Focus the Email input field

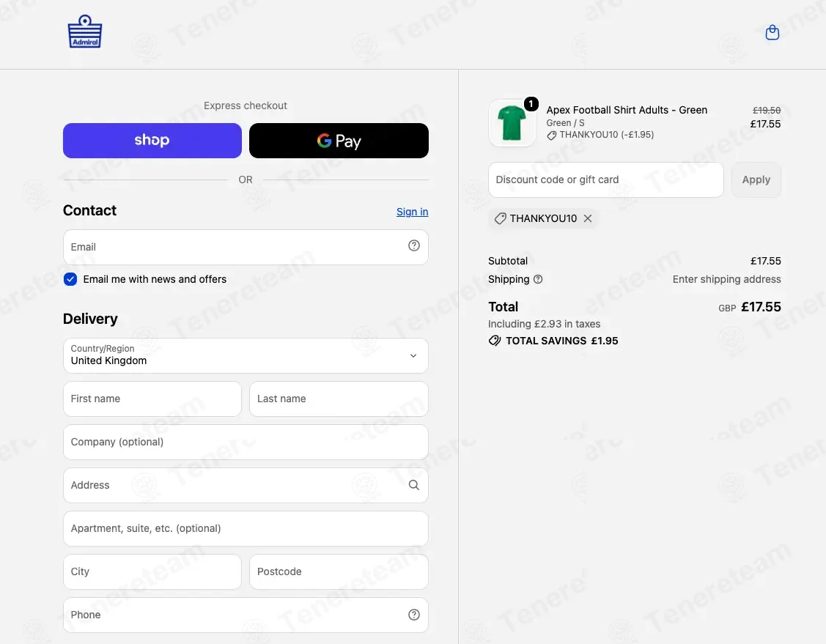pyautogui.click(x=246, y=247)
